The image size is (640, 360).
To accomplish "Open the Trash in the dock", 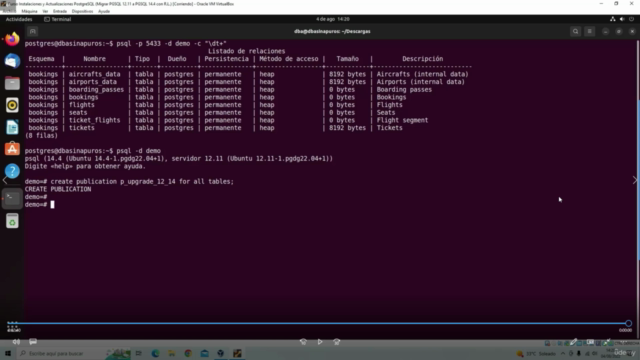I will pyautogui.click(x=12, y=221).
